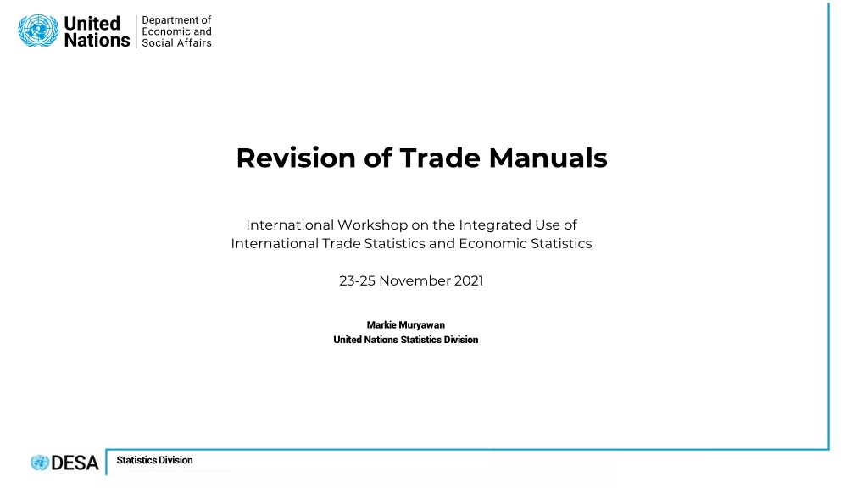Select the "Department of" text line
Image resolution: width=868 pixels, height=488 pixels.
[176, 20]
